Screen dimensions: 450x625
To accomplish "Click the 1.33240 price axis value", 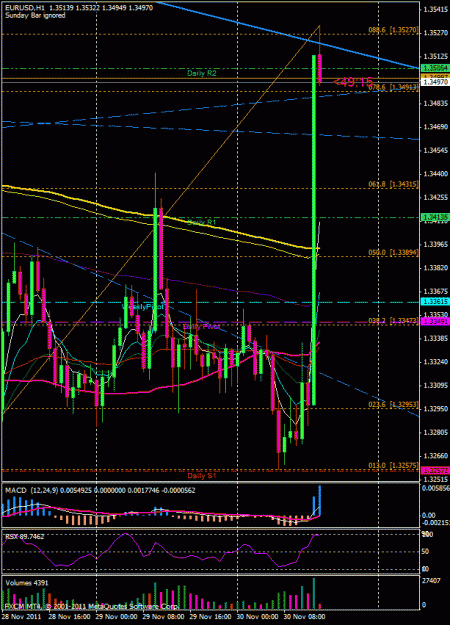I will coord(436,362).
